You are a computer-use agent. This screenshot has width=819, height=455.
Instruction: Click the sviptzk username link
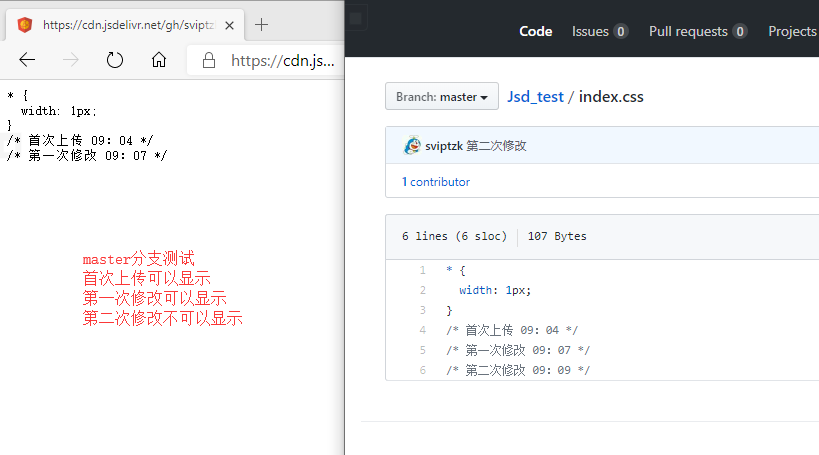click(443, 146)
